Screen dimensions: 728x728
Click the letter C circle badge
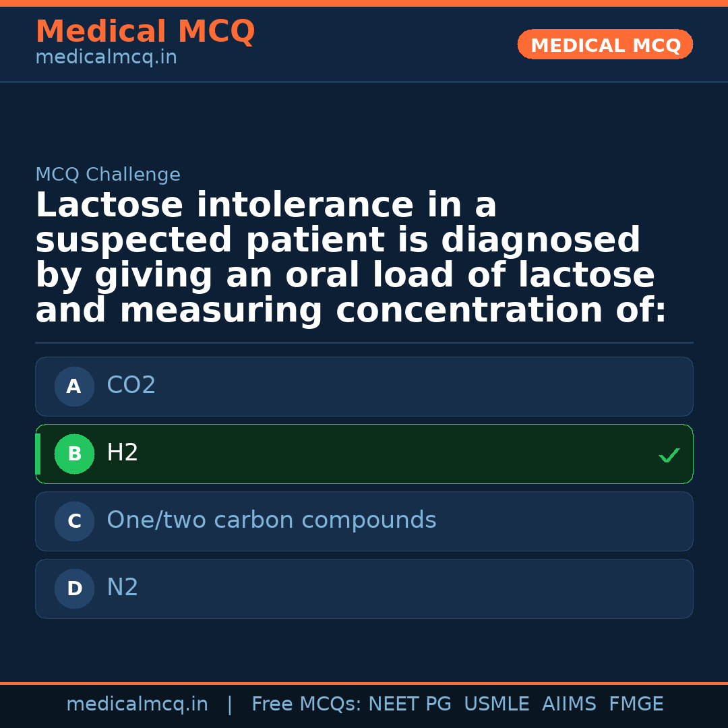coord(74,522)
